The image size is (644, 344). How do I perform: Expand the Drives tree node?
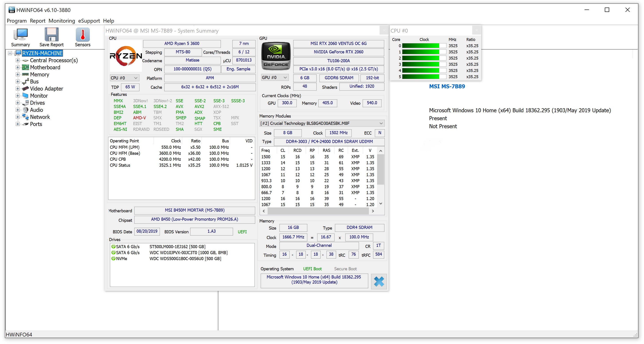pyautogui.click(x=18, y=102)
